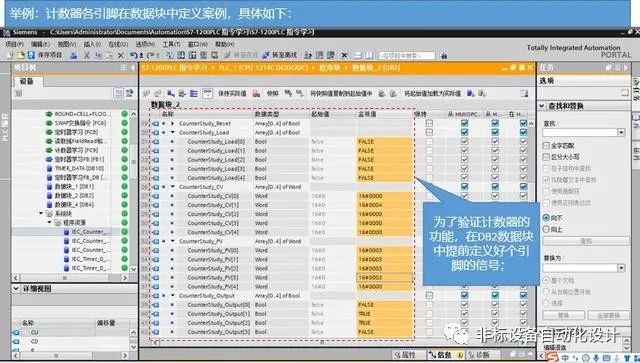Open the 查找 combo box dropdown
The height and width of the screenshot is (363, 640).
[621, 132]
